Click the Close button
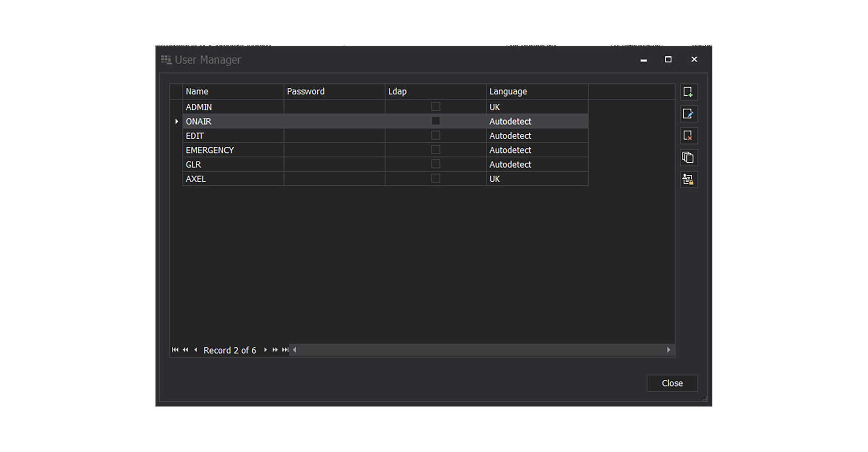The image size is (868, 452). point(672,383)
